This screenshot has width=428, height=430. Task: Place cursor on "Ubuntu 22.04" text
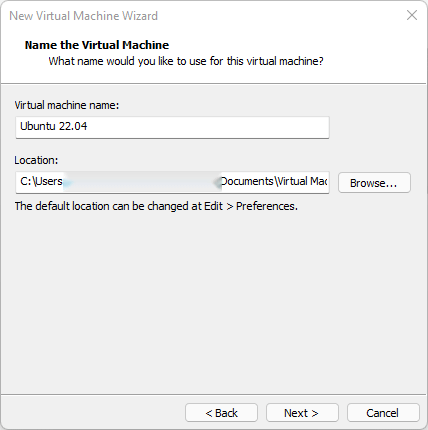54,126
